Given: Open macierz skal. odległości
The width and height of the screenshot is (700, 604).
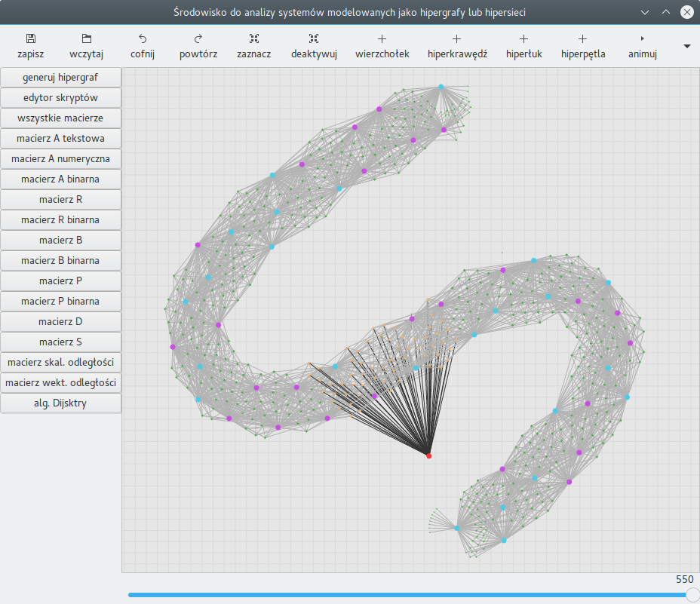Looking at the screenshot, I should point(60,363).
